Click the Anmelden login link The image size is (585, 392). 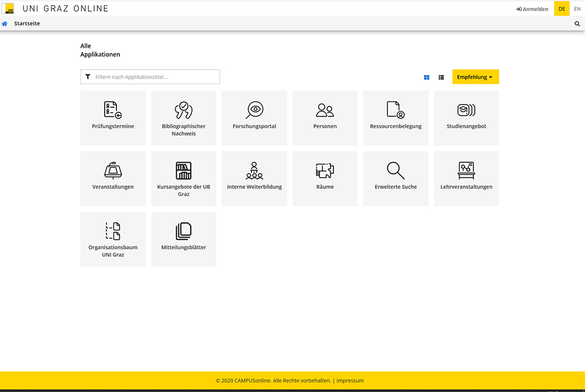pos(532,9)
